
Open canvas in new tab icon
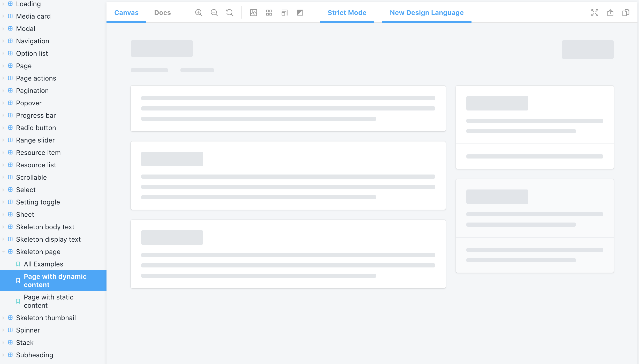click(610, 13)
